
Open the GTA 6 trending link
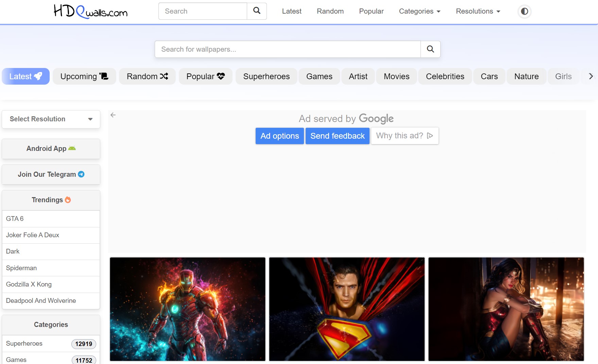[x=51, y=219]
